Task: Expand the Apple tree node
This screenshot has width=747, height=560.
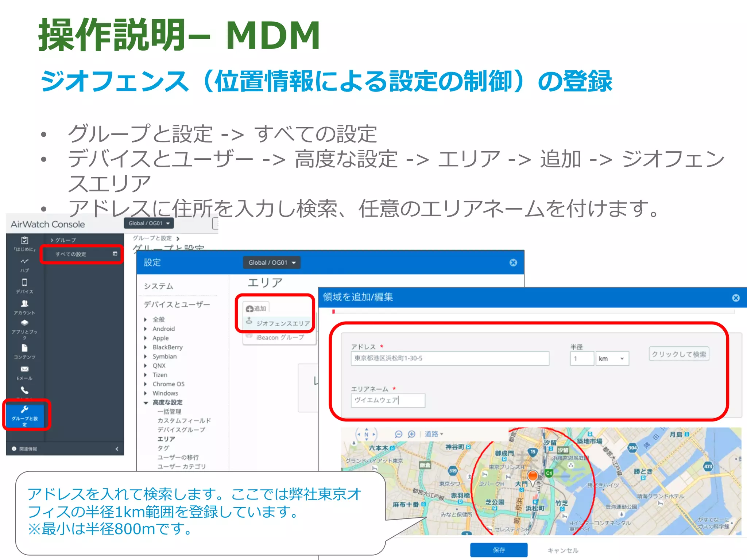Action: 146,338
